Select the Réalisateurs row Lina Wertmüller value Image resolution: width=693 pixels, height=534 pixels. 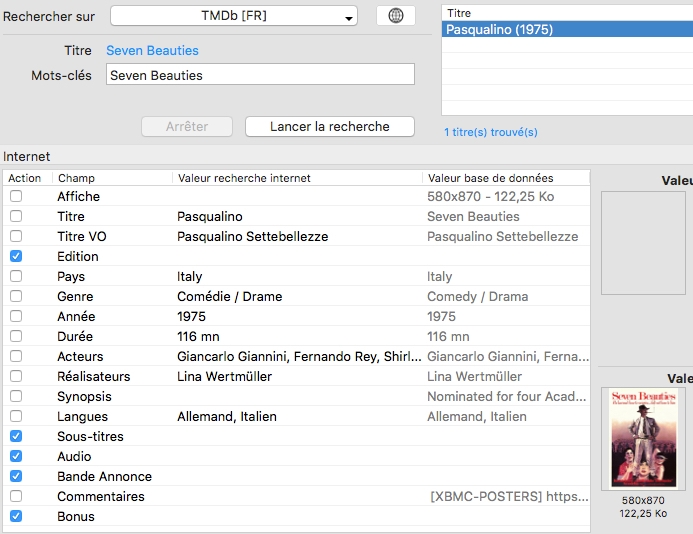point(224,377)
